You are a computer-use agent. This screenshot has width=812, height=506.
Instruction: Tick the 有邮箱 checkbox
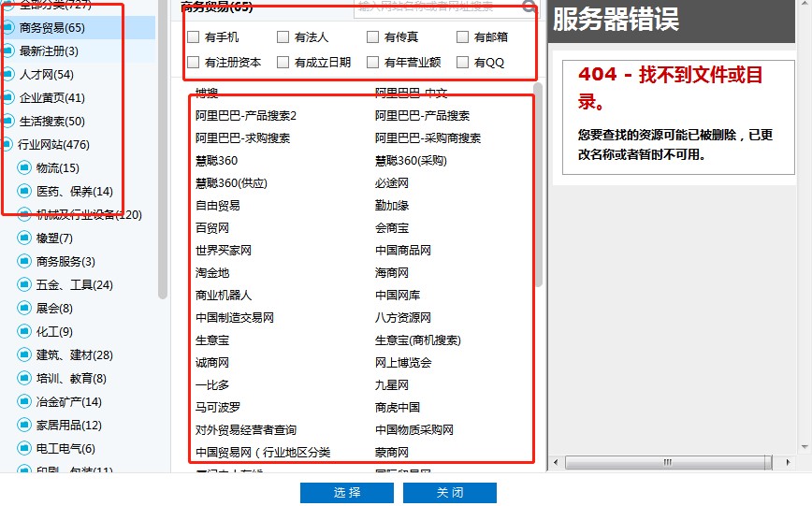(x=462, y=36)
